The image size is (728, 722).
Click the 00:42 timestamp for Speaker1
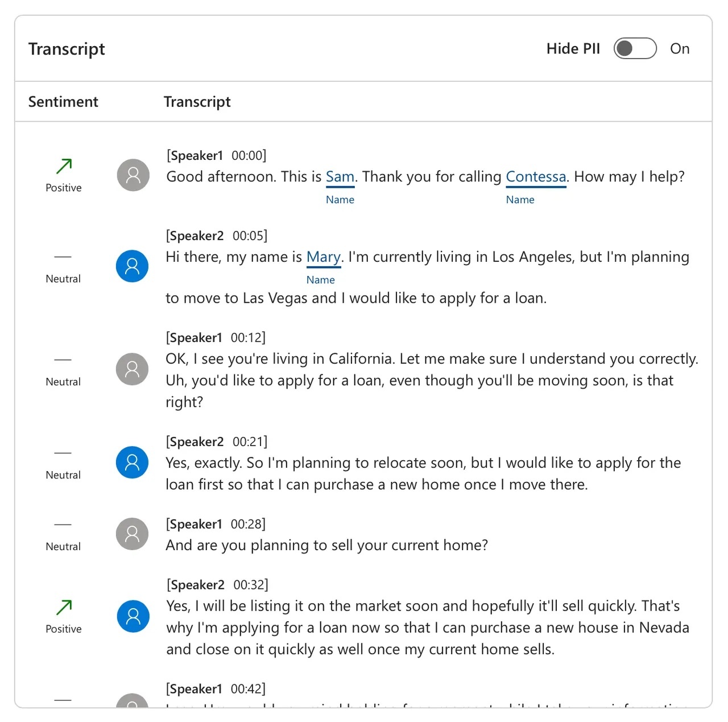[x=247, y=689]
